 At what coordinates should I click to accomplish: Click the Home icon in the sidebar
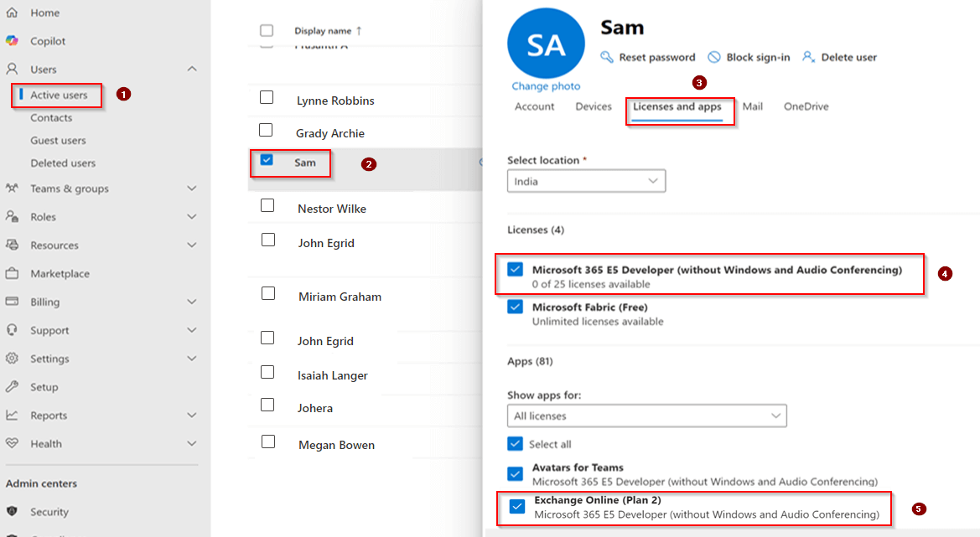tap(12, 13)
